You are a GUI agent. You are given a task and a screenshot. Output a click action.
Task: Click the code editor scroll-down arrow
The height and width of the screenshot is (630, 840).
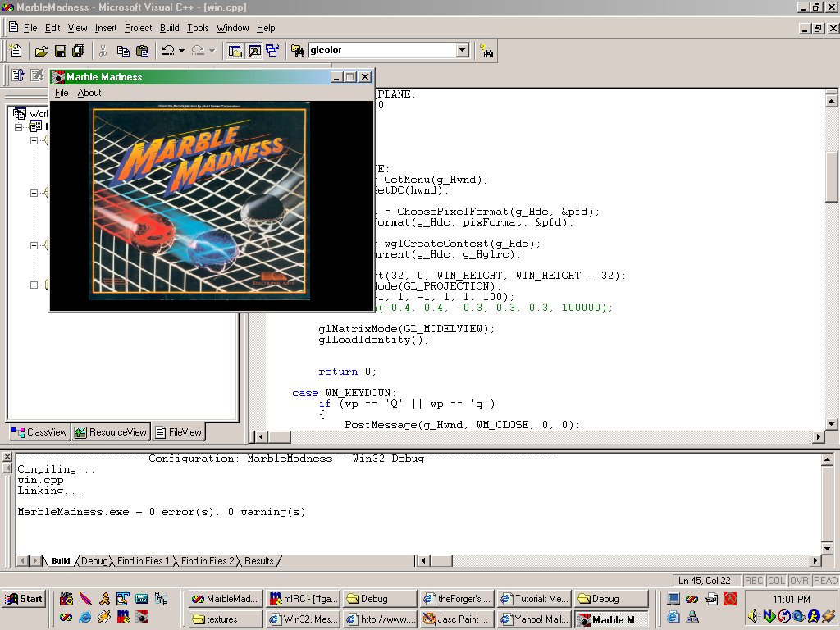[832, 424]
